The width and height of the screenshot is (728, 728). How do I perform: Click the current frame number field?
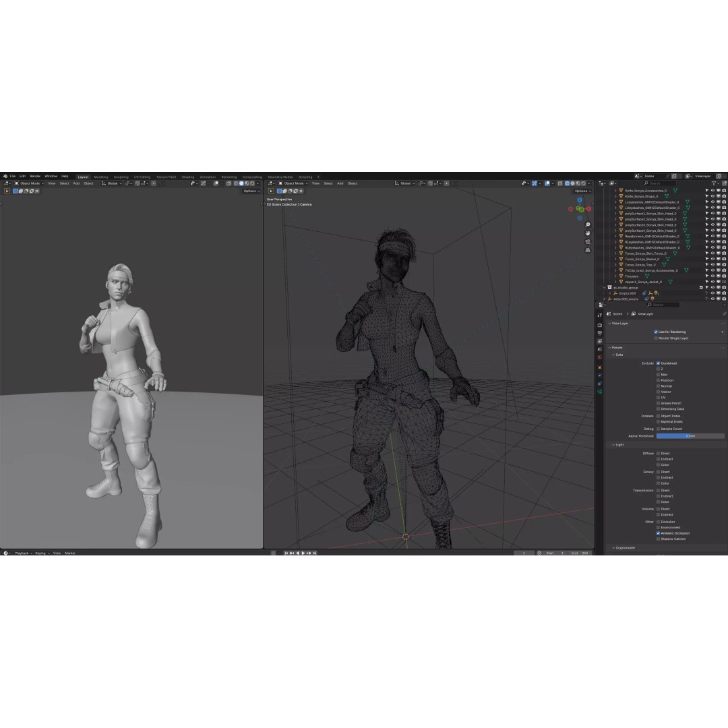pos(524,553)
